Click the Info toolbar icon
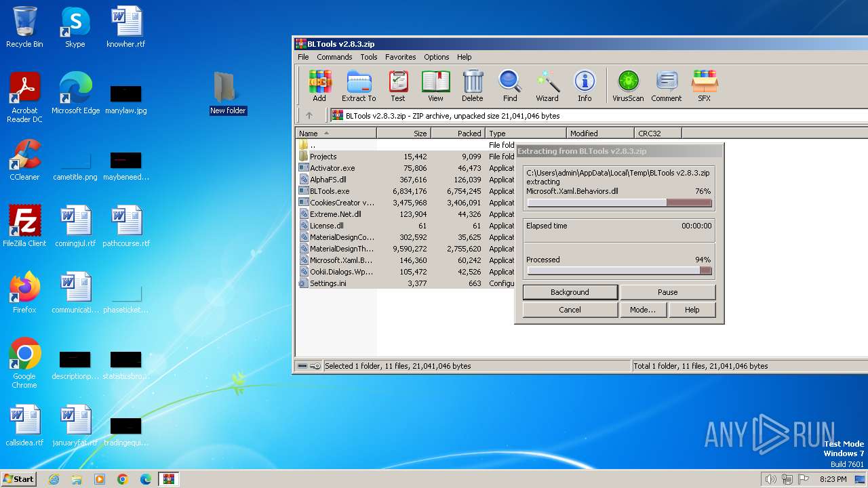The image size is (868, 488). [585, 85]
